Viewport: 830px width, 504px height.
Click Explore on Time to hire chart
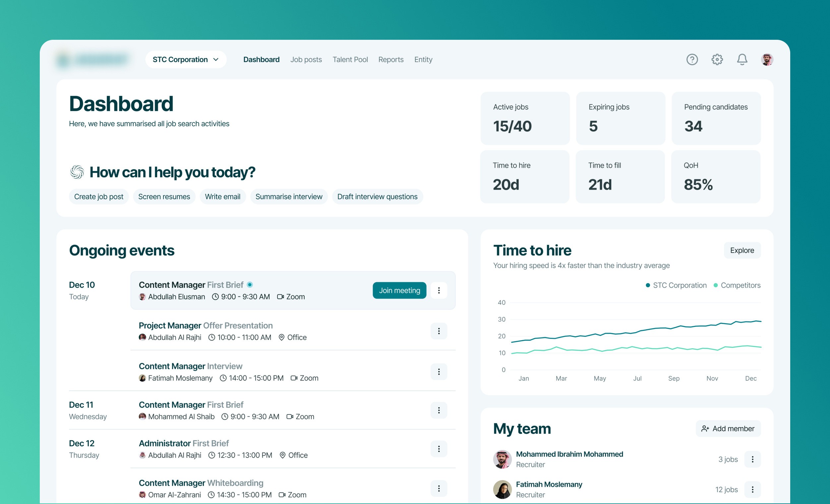pyautogui.click(x=742, y=250)
